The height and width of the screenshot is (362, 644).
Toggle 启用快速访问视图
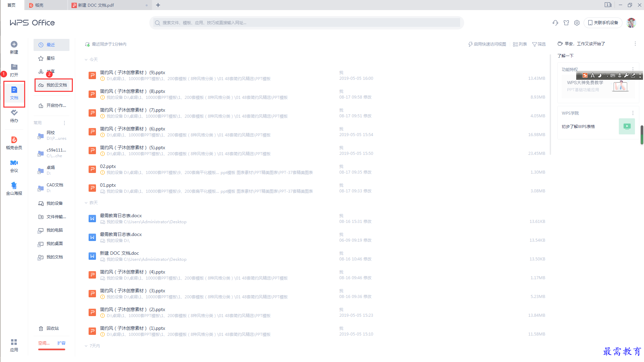[x=487, y=44]
